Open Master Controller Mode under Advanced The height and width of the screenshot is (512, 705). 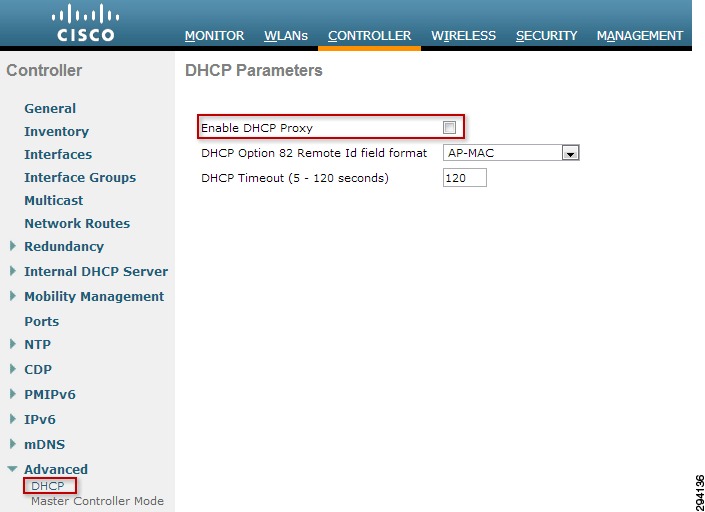tap(97, 501)
